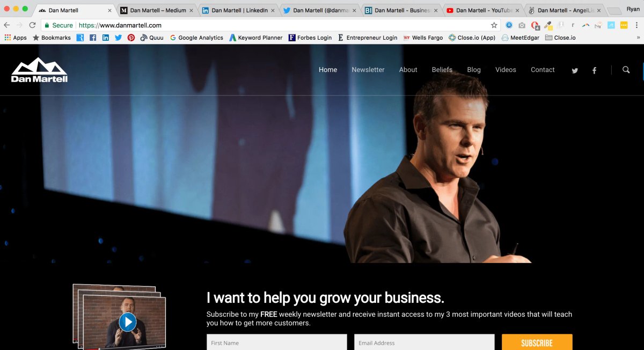The height and width of the screenshot is (350, 644).
Task: Open the Entrepreneur Login bookmark
Action: click(368, 38)
